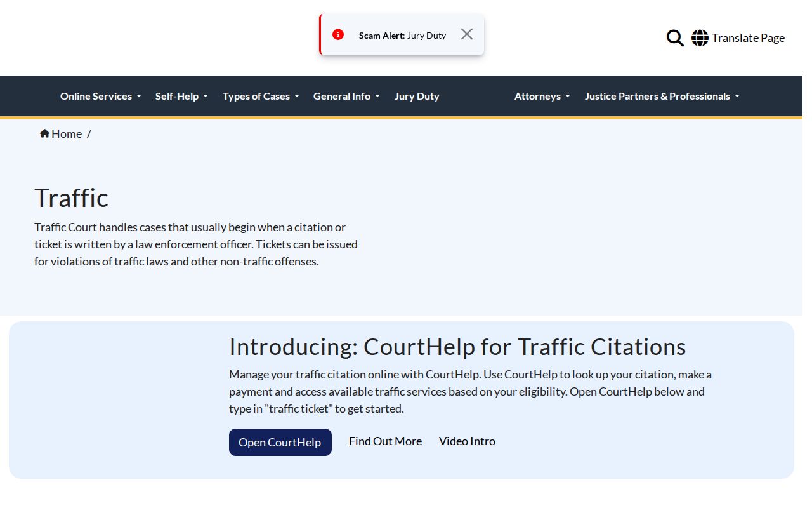
Task: Open the search magnifier icon
Action: (675, 38)
